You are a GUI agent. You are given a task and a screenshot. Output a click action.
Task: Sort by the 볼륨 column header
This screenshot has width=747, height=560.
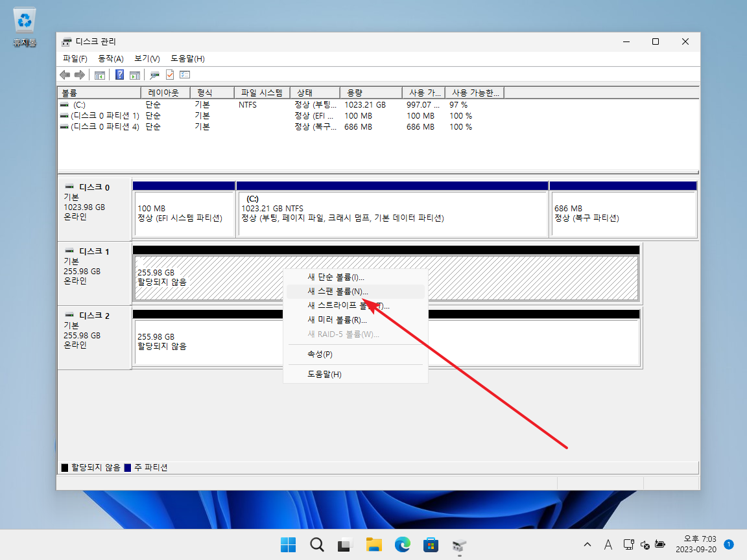coord(100,93)
